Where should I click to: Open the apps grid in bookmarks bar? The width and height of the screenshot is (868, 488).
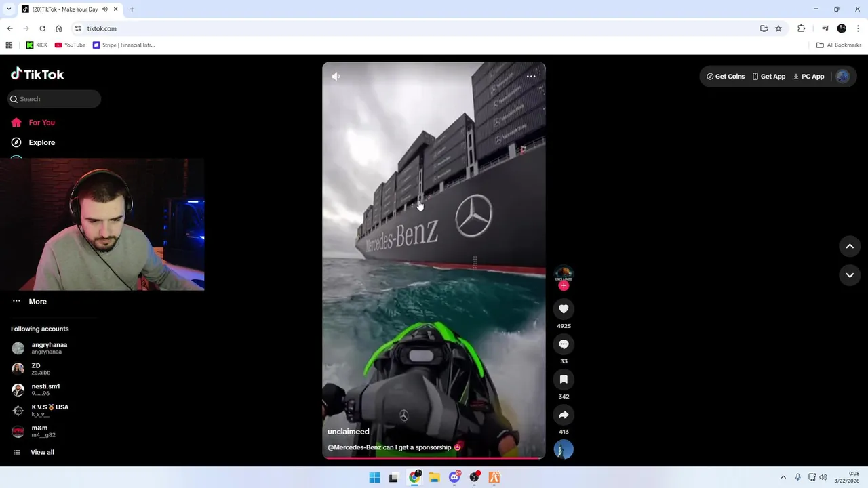(9, 45)
